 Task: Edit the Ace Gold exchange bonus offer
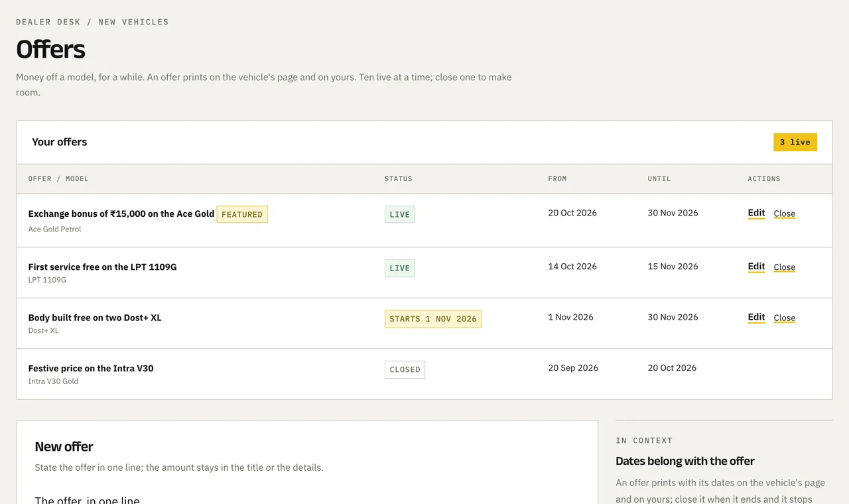point(756,214)
